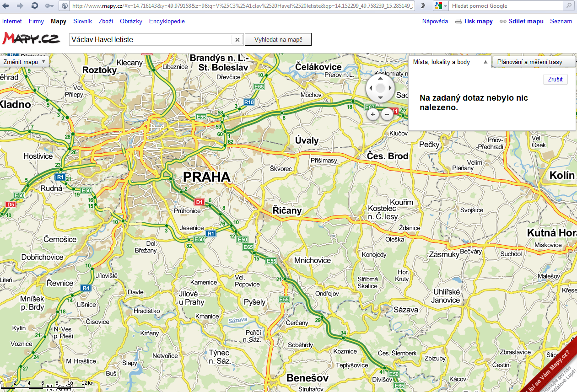This screenshot has width=577, height=392.
Task: Open the Google search engine selector icon
Action: [x=438, y=6]
